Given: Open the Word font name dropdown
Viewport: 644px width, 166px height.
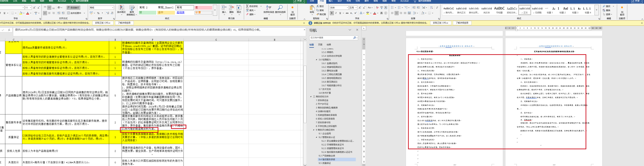Looking at the screenshot, I should (x=347, y=8).
